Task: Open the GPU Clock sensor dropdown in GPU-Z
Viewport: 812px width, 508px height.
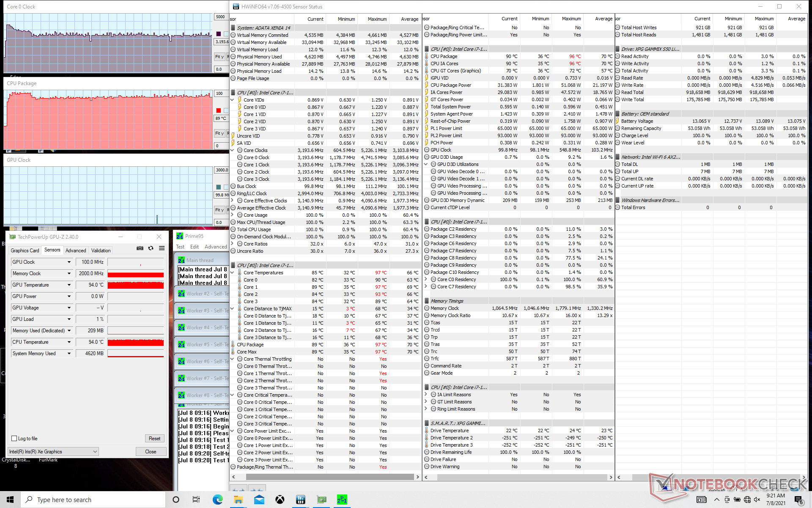Action: pyautogui.click(x=69, y=262)
